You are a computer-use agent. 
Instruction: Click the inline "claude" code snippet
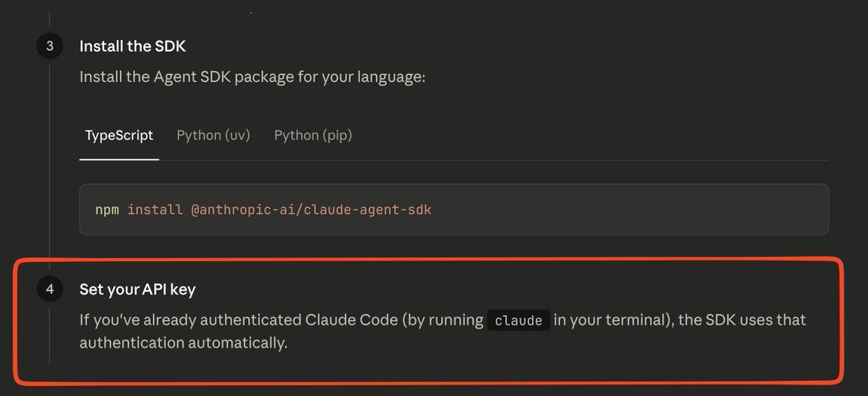coord(518,320)
